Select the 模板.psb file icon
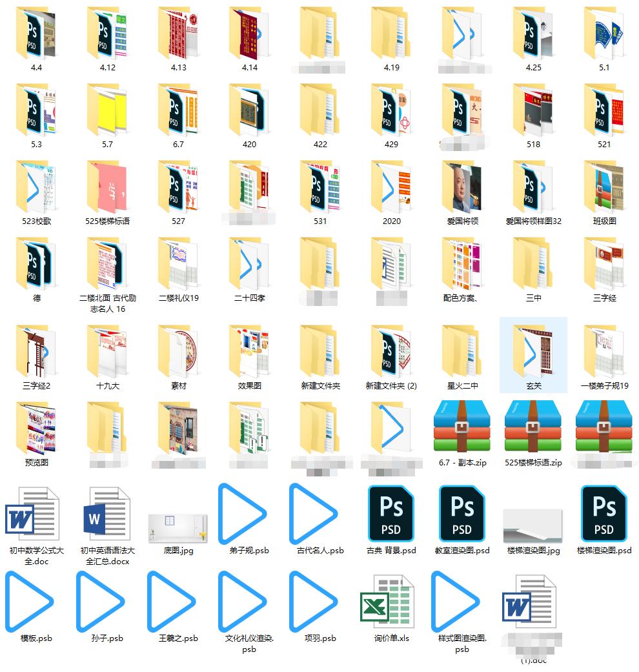639x672 pixels. pyautogui.click(x=30, y=601)
